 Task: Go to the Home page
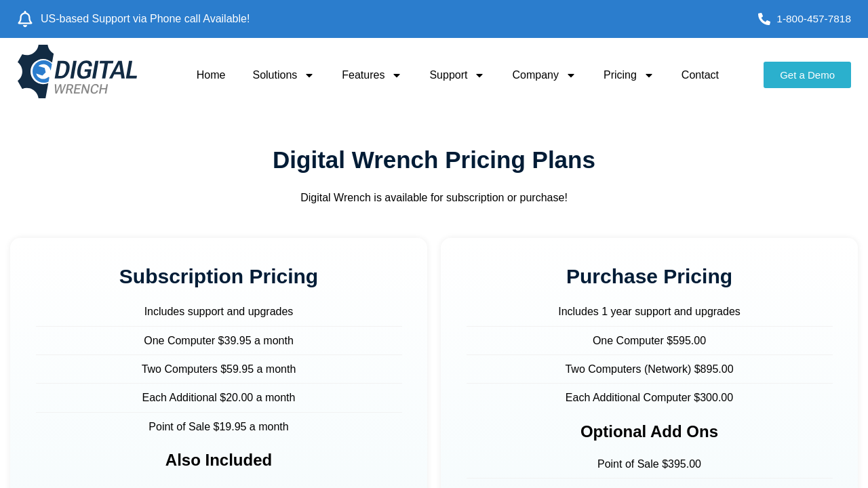click(211, 75)
